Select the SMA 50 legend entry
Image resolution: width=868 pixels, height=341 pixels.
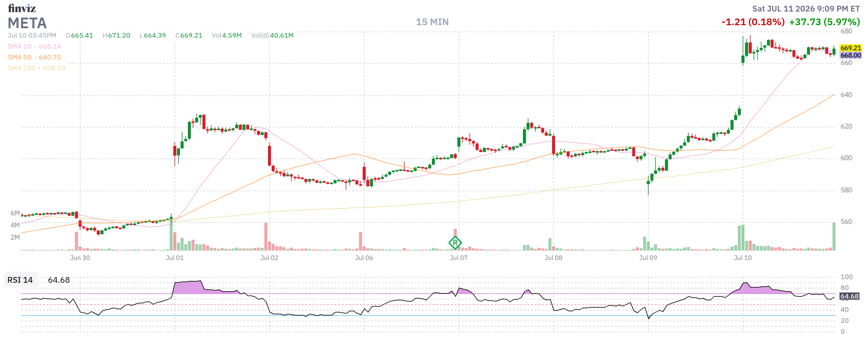click(x=34, y=57)
